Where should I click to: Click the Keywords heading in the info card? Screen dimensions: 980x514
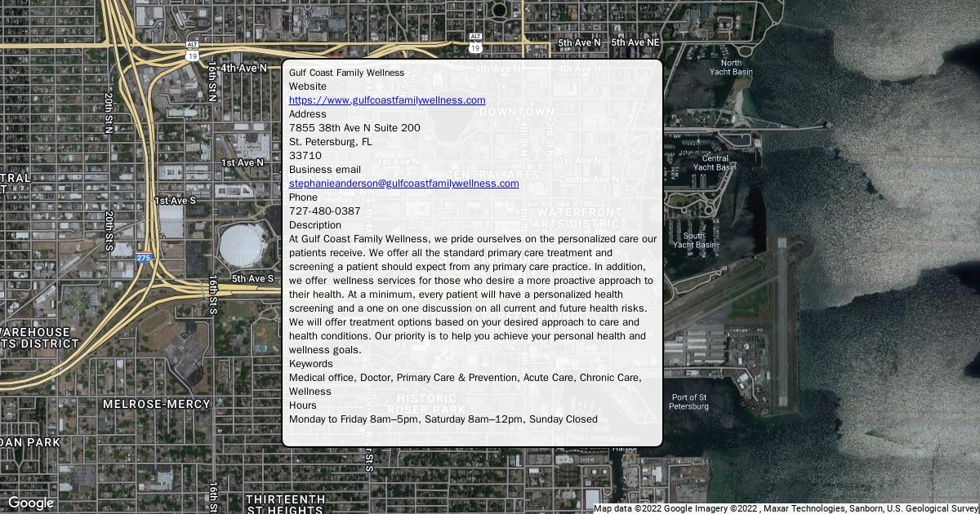tap(311, 364)
